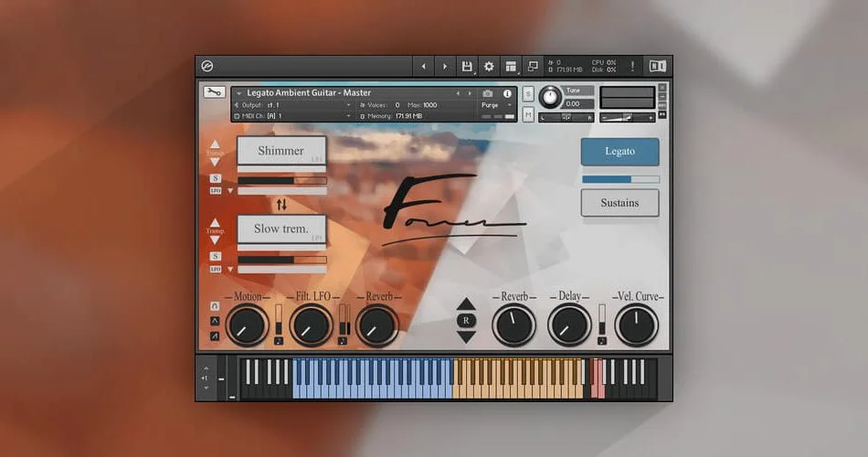This screenshot has width=868, height=457.
Task: Click the Vel. Curve knob
Action: coord(637,325)
